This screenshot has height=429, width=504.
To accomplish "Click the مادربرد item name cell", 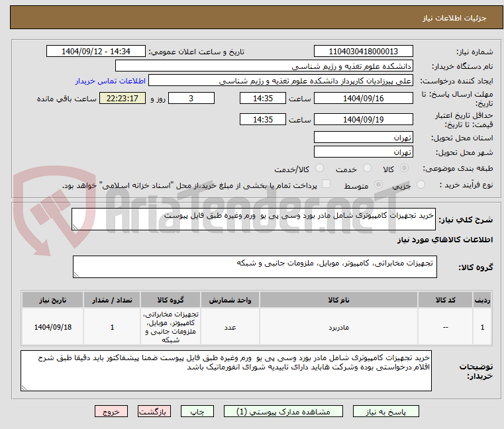I will [x=338, y=327].
